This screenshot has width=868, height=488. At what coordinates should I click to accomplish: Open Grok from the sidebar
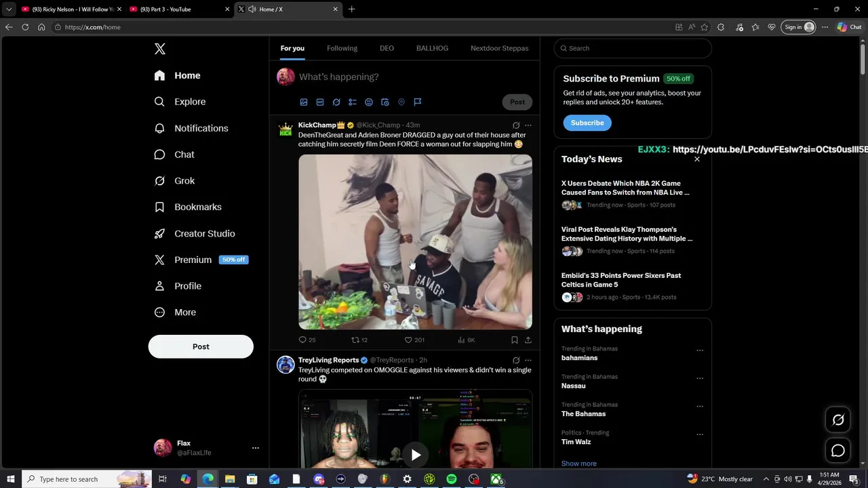[x=175, y=181]
